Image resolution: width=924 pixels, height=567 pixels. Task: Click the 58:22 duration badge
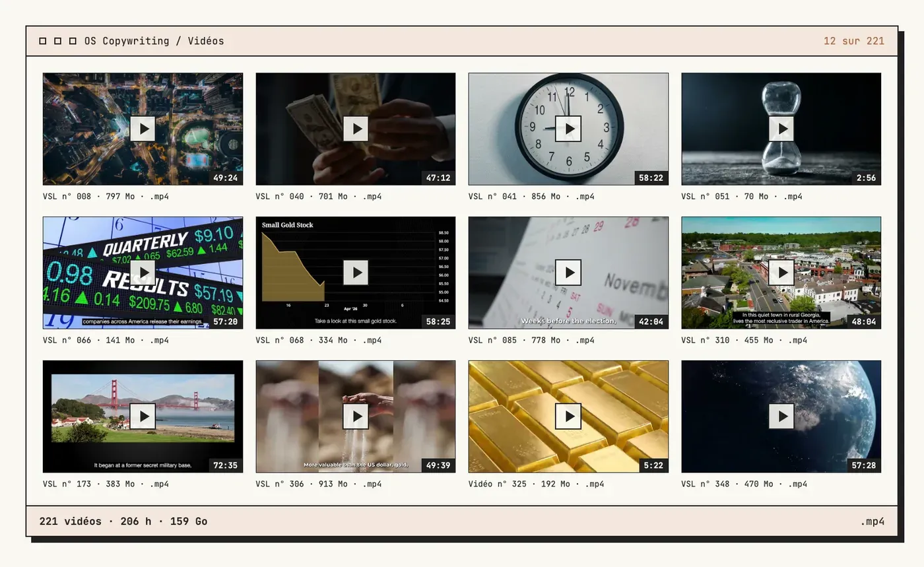pyautogui.click(x=651, y=178)
